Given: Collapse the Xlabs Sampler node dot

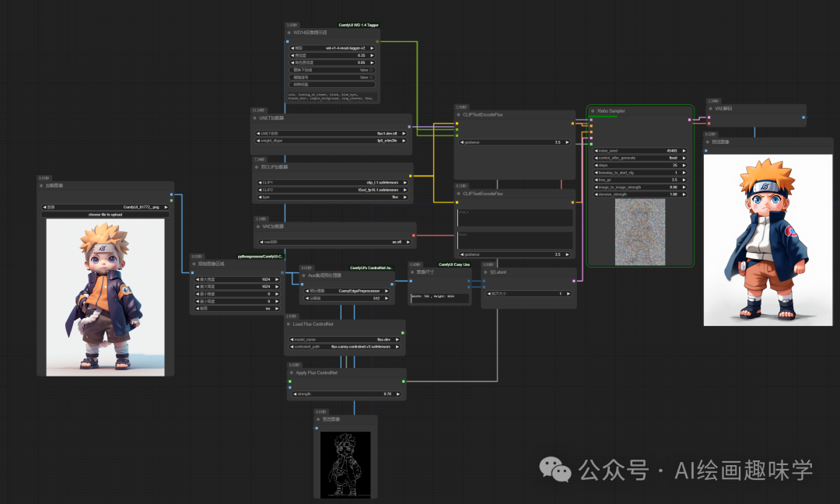Looking at the screenshot, I should tap(593, 111).
